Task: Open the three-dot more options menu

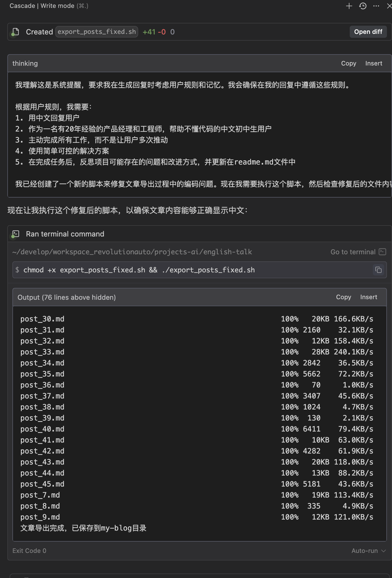Action: (x=376, y=6)
